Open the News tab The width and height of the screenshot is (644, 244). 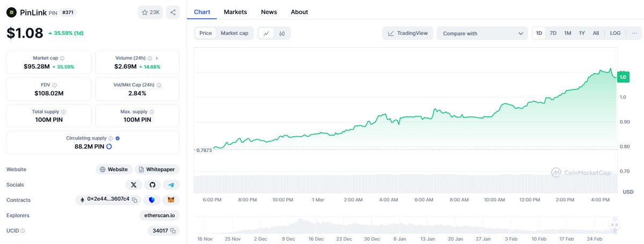(x=269, y=12)
